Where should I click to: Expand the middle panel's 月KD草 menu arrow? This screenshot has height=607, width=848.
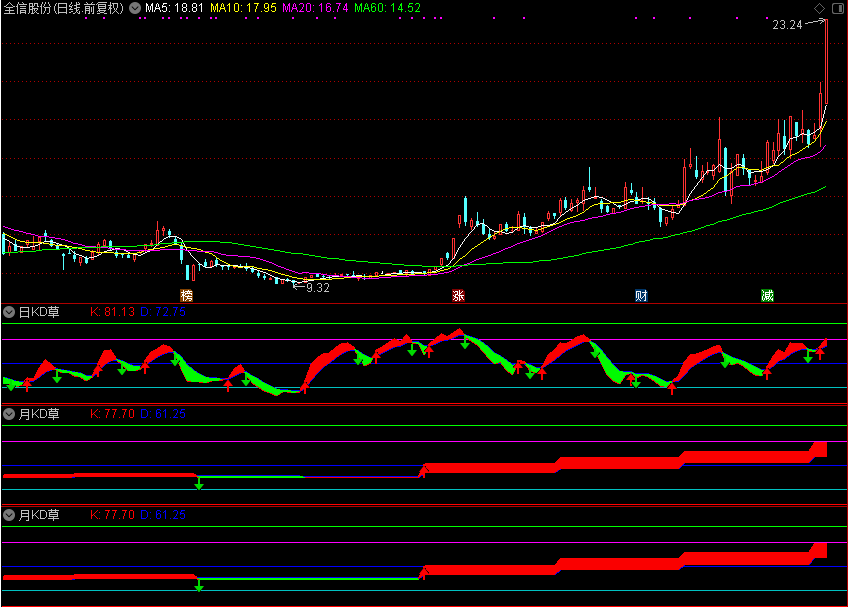click(9, 414)
